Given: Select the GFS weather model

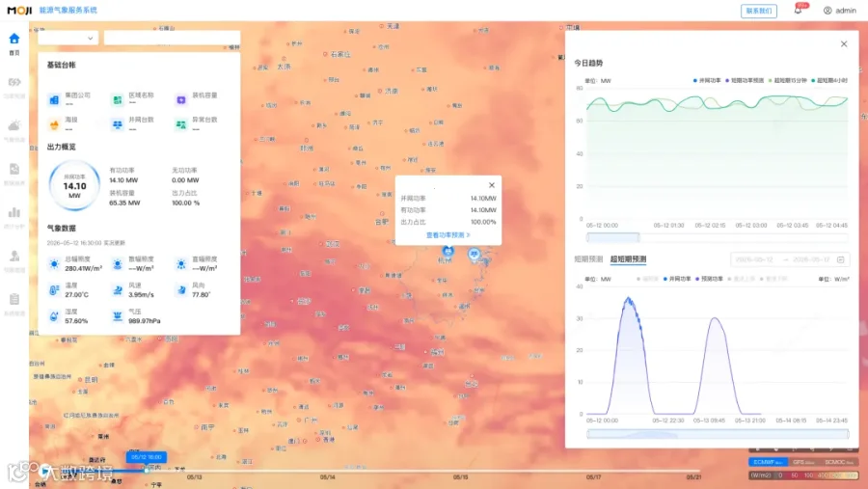Looking at the screenshot, I should click(x=803, y=462).
